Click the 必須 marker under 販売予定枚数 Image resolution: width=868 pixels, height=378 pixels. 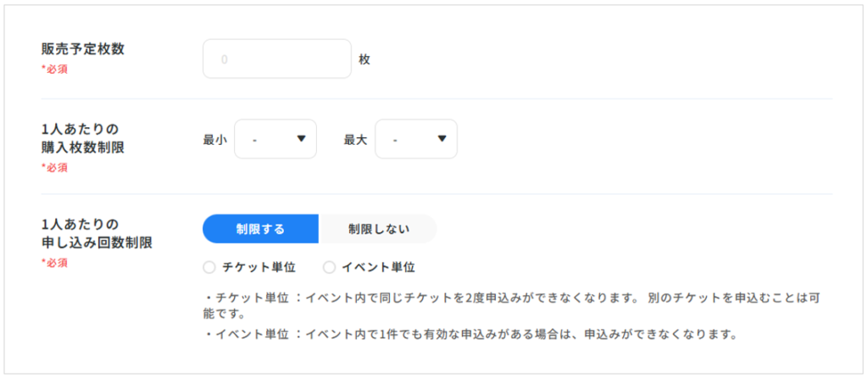coord(54,69)
